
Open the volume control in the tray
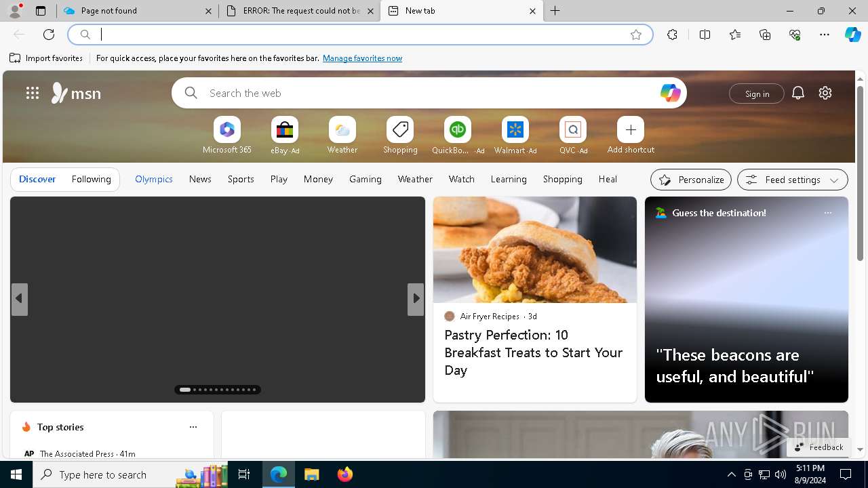(780, 474)
